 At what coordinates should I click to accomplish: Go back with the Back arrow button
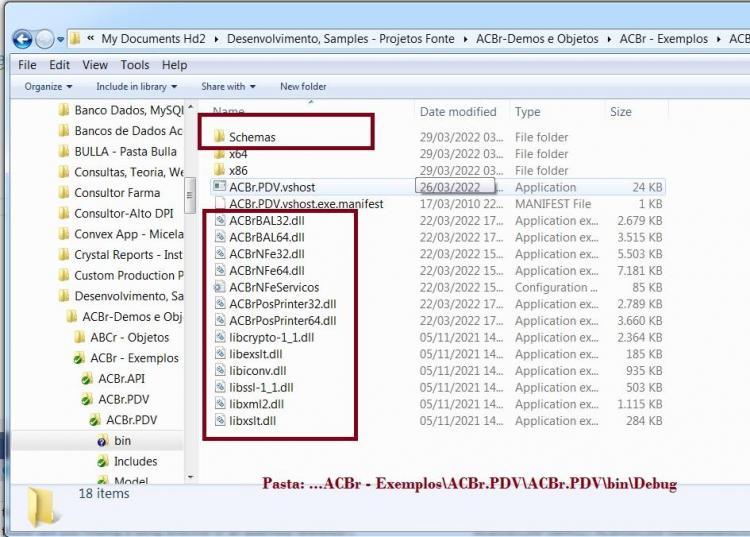pyautogui.click(x=22, y=39)
